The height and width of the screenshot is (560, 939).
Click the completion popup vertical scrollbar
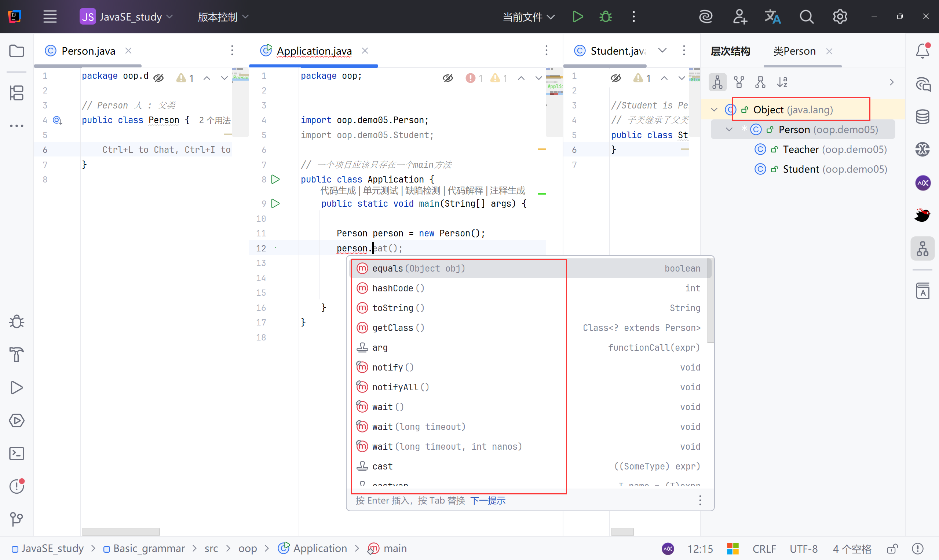[x=710, y=302]
